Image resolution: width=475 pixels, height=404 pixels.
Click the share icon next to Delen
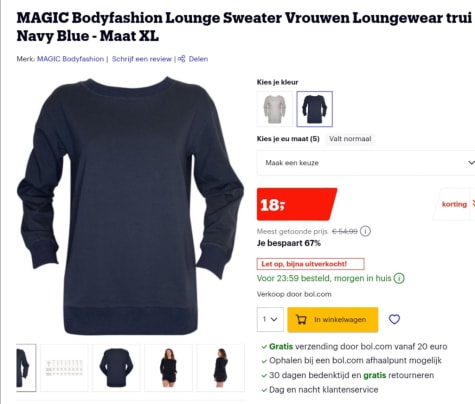[x=181, y=59]
